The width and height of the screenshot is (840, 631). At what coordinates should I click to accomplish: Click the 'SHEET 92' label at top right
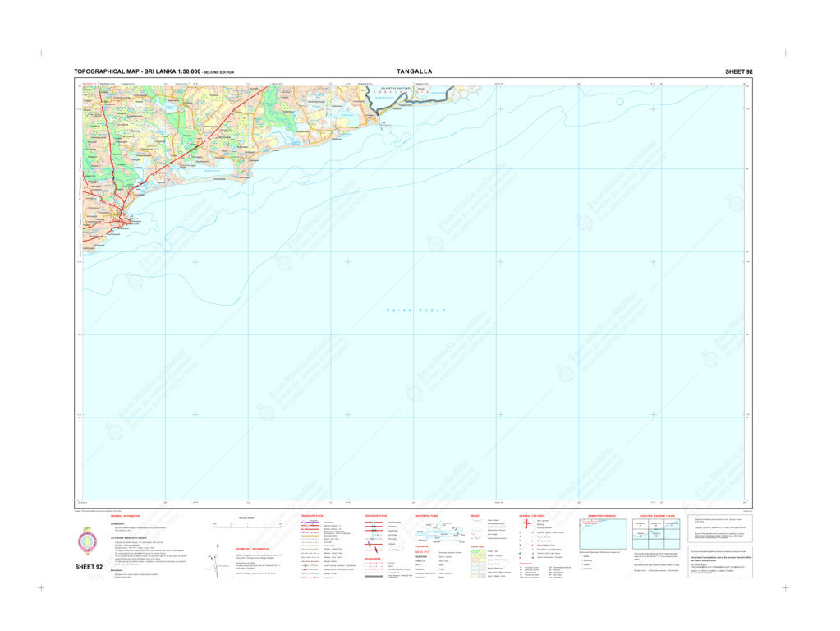point(739,71)
